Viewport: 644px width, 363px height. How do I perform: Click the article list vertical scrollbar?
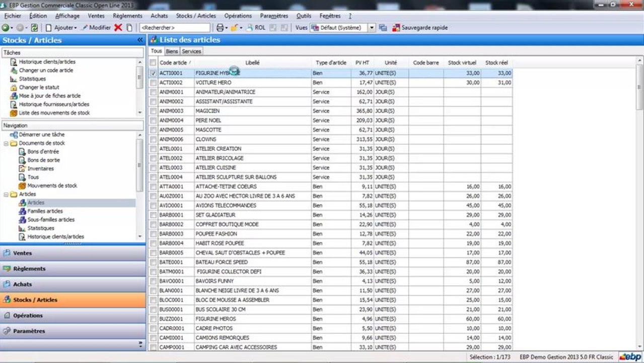point(640,204)
